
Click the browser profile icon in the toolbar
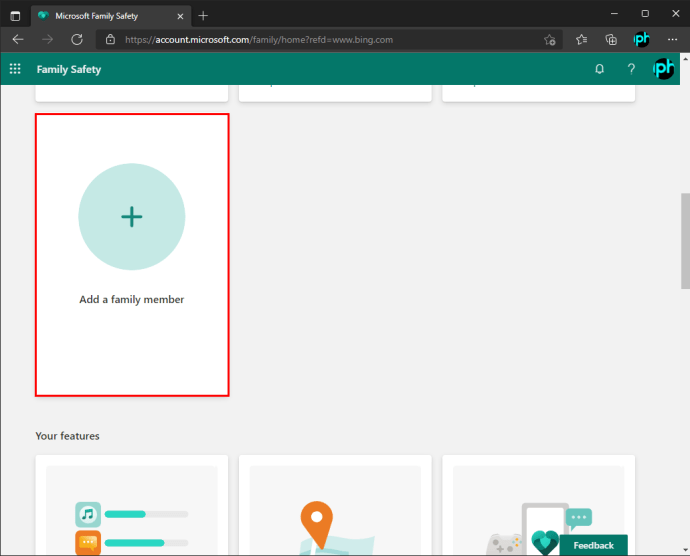pos(641,40)
